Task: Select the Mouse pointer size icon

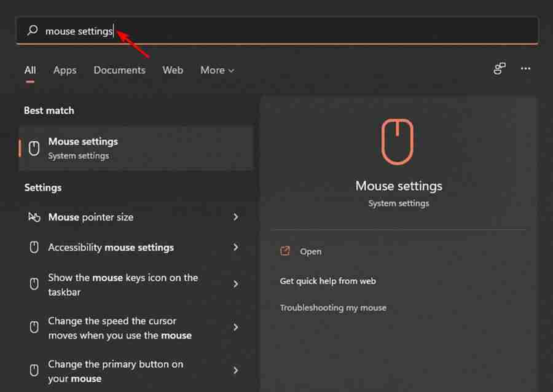Action: click(34, 217)
